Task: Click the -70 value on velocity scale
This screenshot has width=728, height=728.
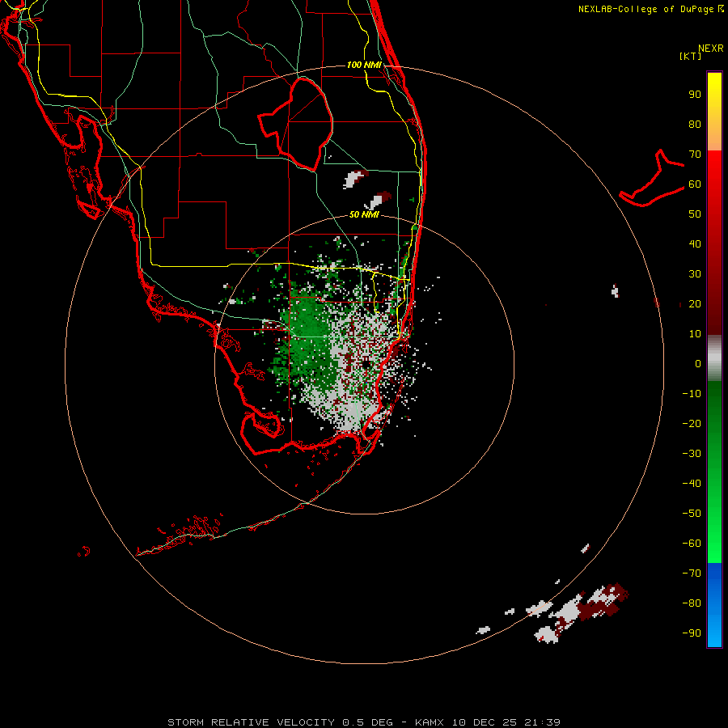Action: (x=692, y=573)
